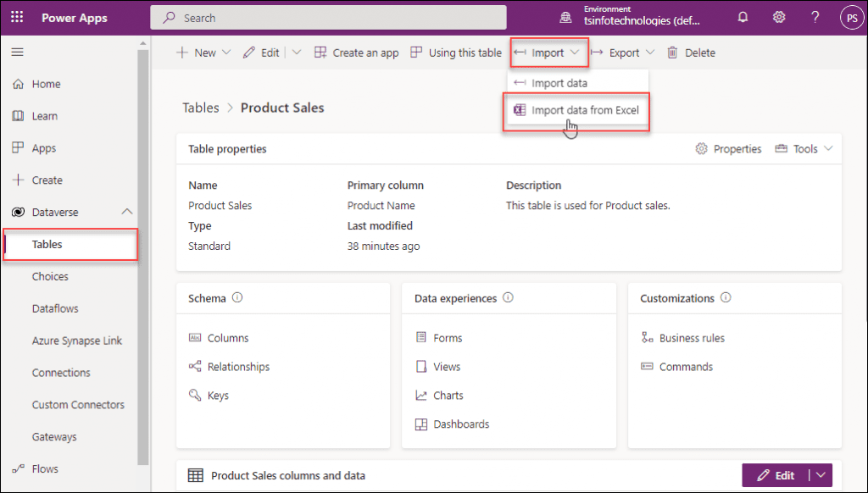Click the notifications bell icon
Screen dimensions: 868x493
tap(743, 18)
